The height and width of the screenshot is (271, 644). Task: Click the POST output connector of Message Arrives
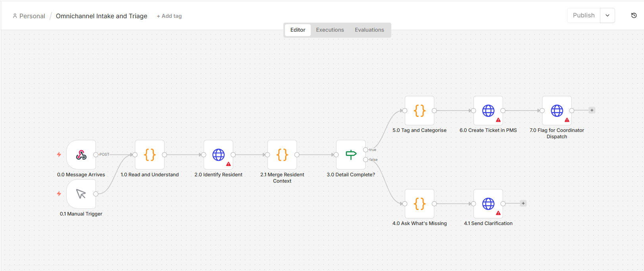(x=96, y=155)
